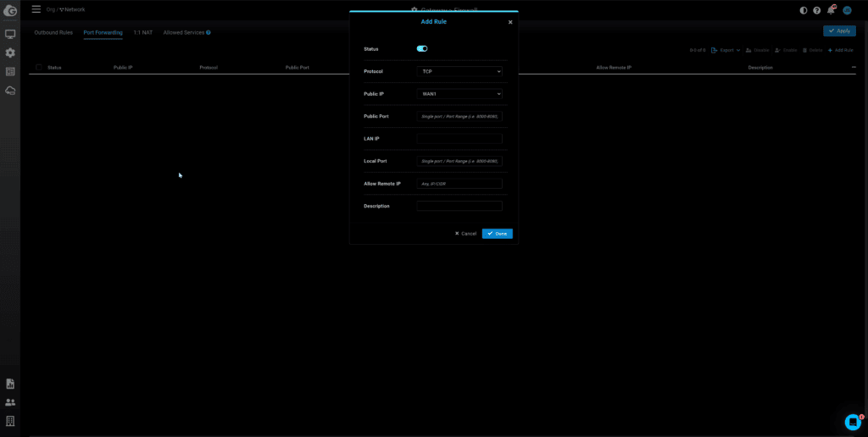Switch to the Outbound Rules tab
Image resolution: width=868 pixels, height=437 pixels.
pyautogui.click(x=53, y=32)
